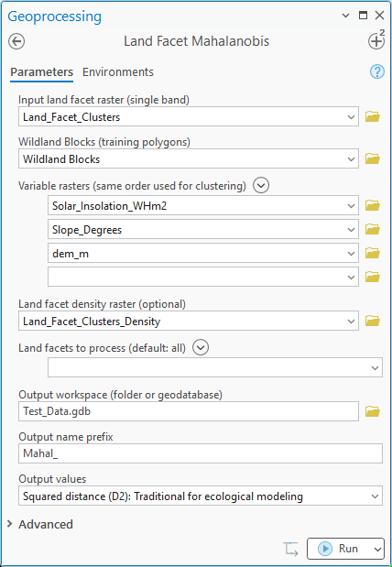This screenshot has height=567, width=392.
Task: Browse folder for Wildland Blocks training polygons
Action: pyautogui.click(x=373, y=158)
